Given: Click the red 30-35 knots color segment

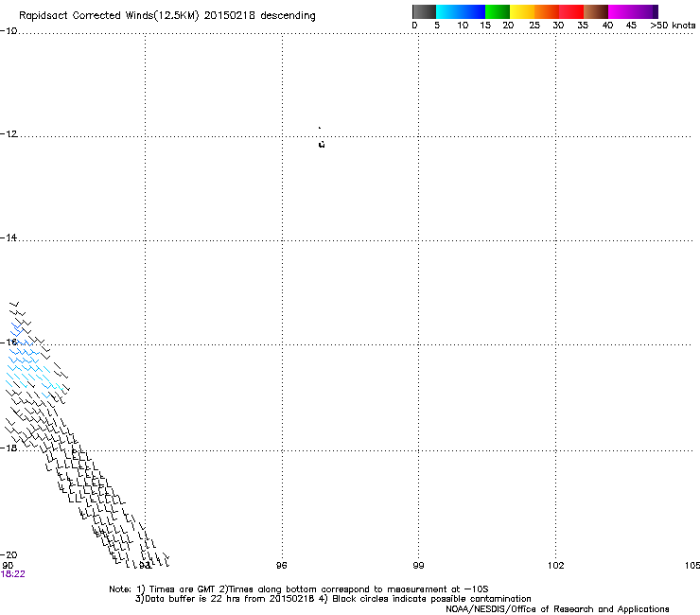Looking at the screenshot, I should [571, 11].
